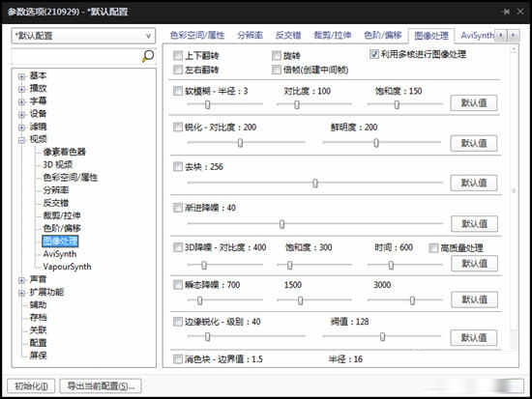The image size is (532, 399).
Task: Expand the 滤镜 tree node
Action: click(21, 128)
